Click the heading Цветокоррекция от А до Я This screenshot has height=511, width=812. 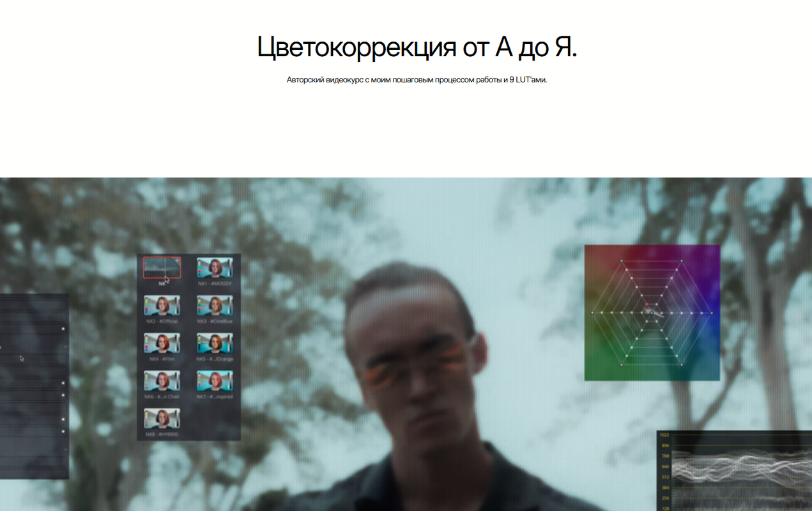417,47
